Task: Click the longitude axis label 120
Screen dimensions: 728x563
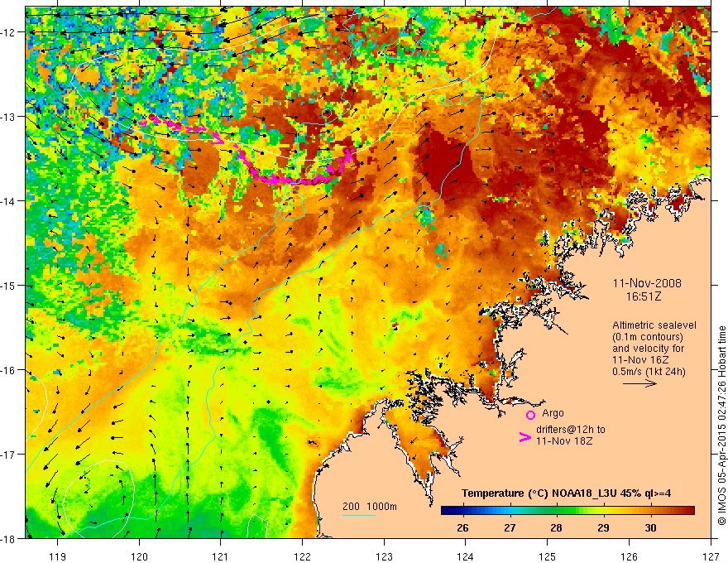Action: 139,557
